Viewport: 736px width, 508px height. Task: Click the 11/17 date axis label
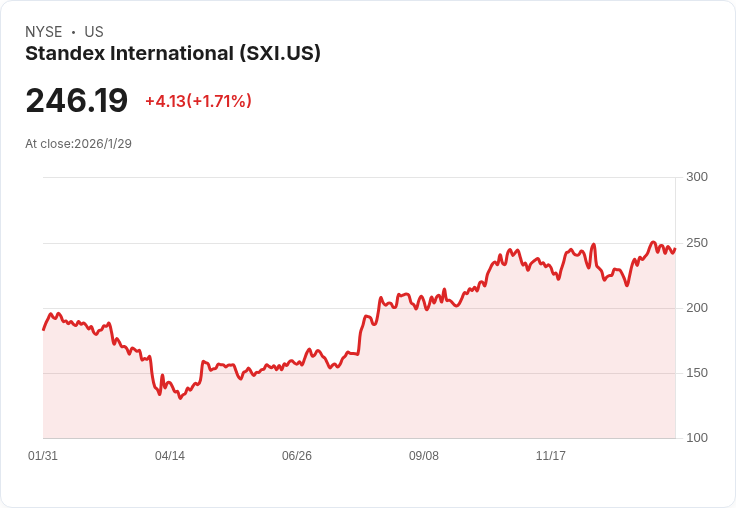click(551, 456)
